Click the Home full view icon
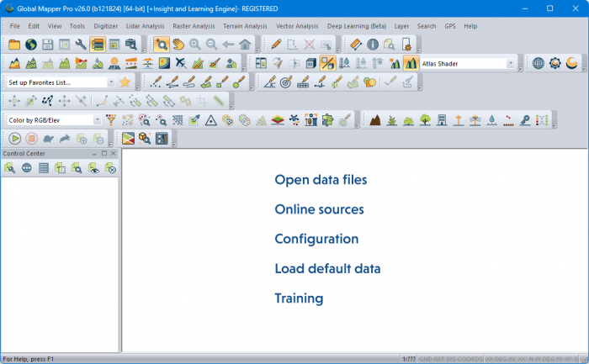 [x=245, y=45]
